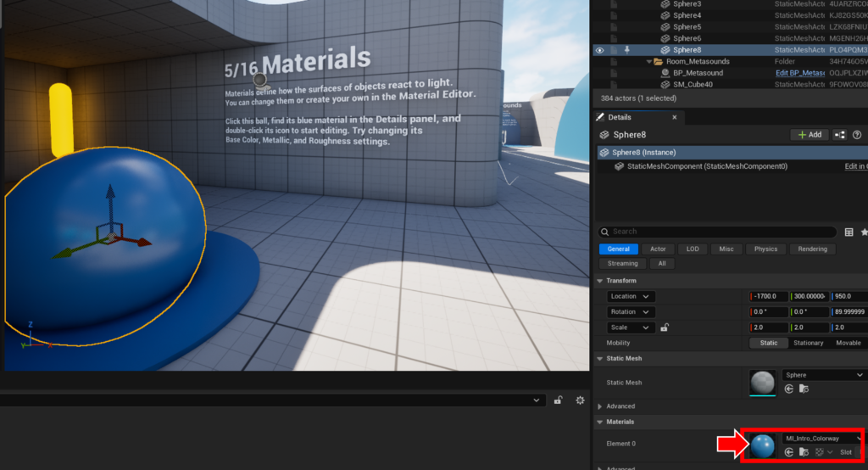
Task: Open viewport settings gear icon below viewport
Action: [x=581, y=400]
